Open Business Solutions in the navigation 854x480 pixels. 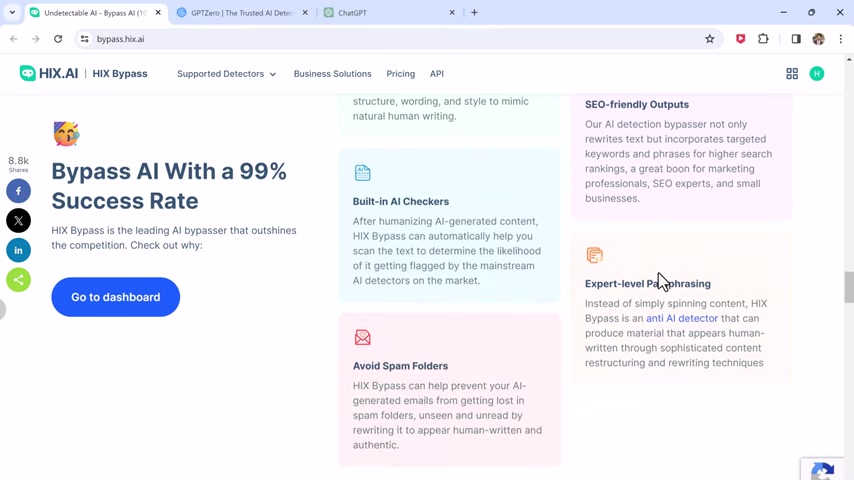[332, 74]
